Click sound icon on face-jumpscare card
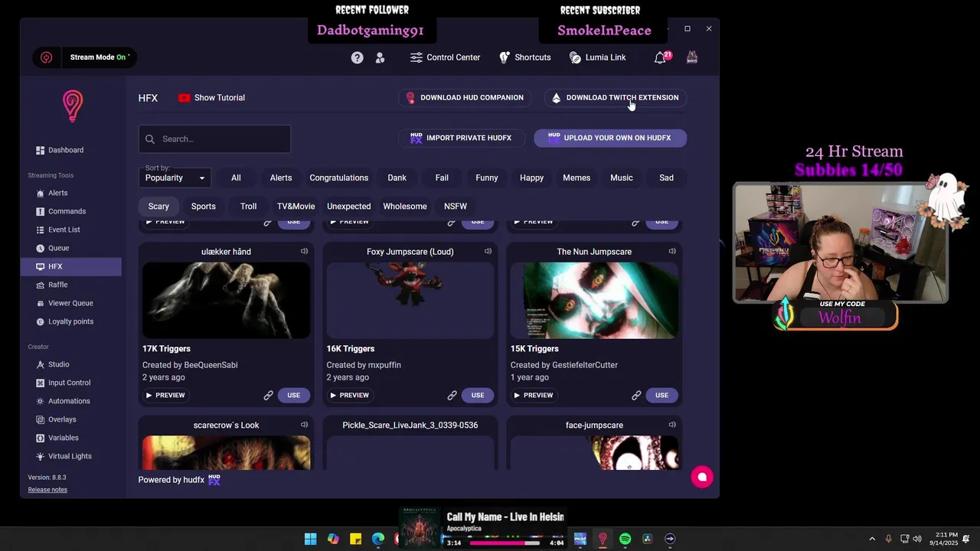The width and height of the screenshot is (980, 551). [672, 425]
